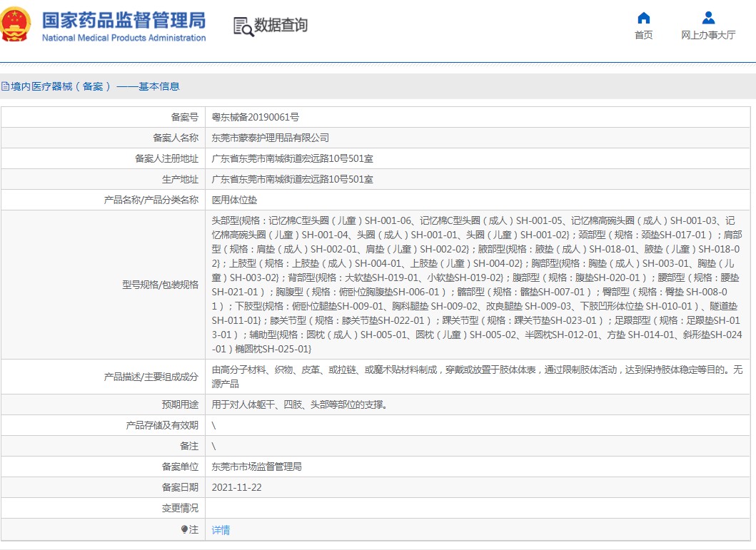This screenshot has height=550, width=756.
Task: Click the 备案人注册地址 field label
Action: [x=167, y=158]
